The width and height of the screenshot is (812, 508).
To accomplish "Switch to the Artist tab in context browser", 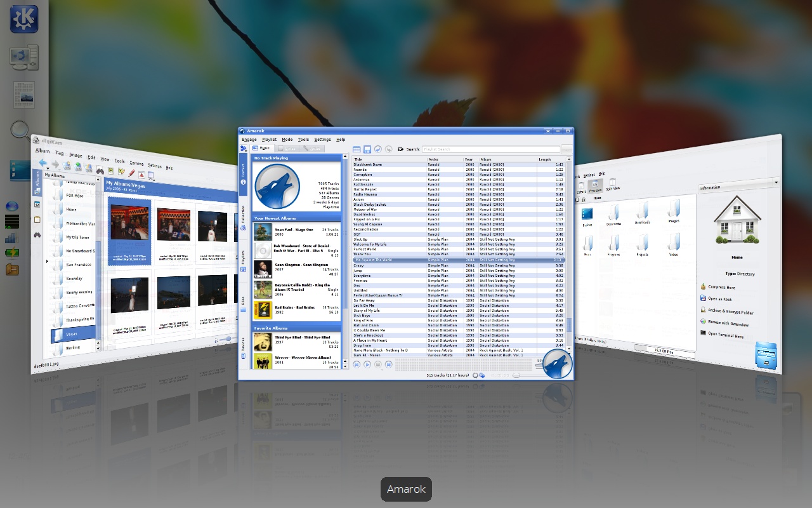I will click(313, 148).
